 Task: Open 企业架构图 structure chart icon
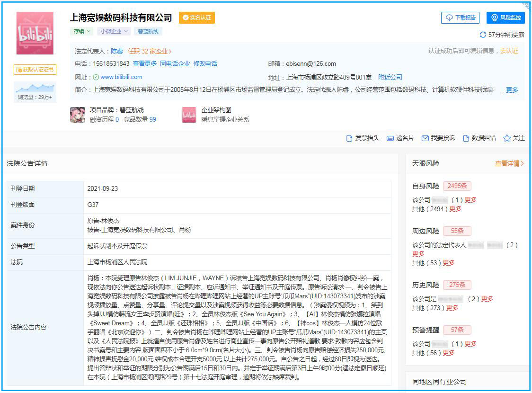(189, 115)
